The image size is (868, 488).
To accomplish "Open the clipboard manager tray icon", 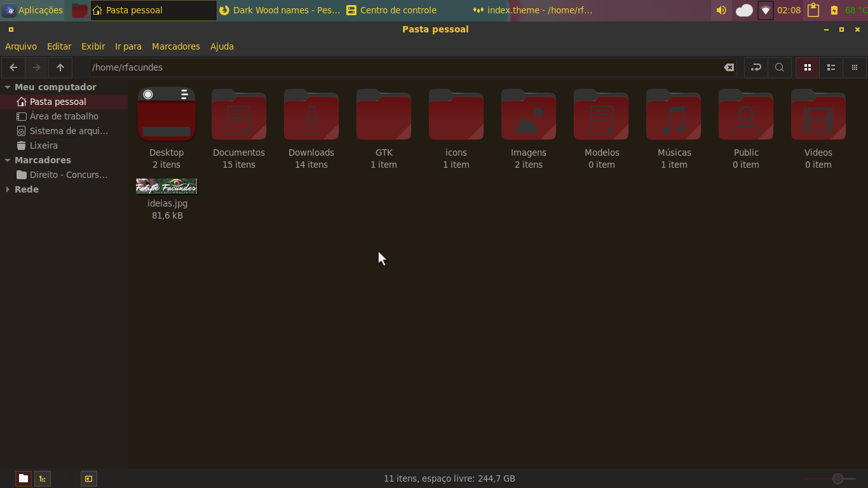I will [813, 10].
